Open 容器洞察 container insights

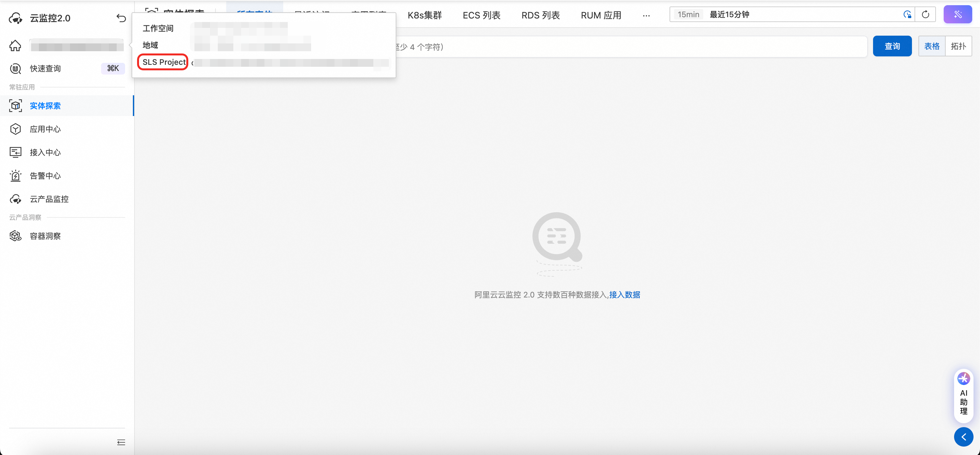(45, 236)
